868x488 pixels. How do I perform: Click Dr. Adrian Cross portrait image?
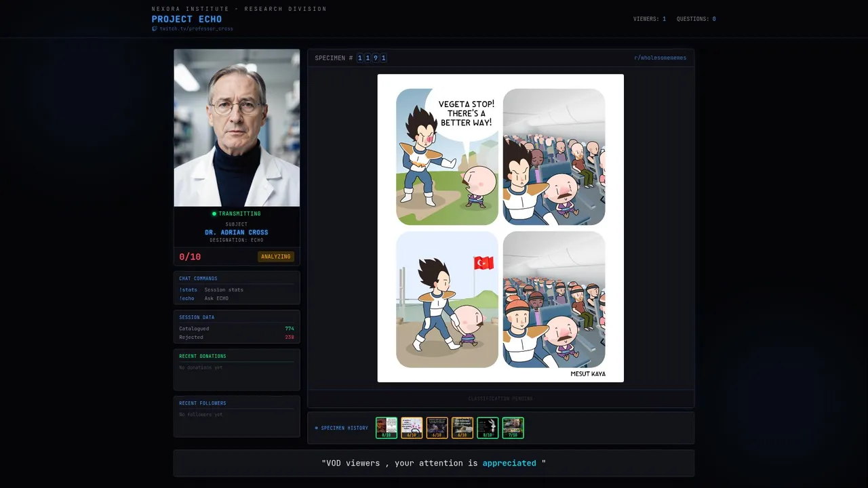pos(237,127)
